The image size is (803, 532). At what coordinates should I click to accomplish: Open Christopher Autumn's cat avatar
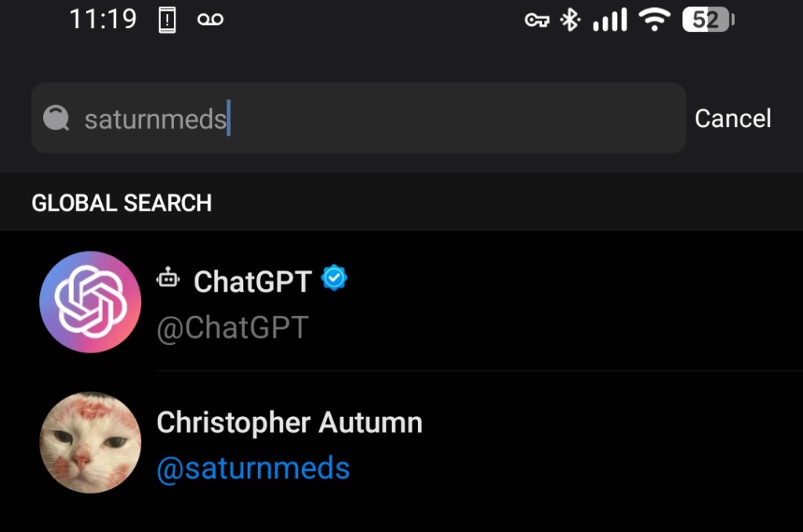pos(90,443)
